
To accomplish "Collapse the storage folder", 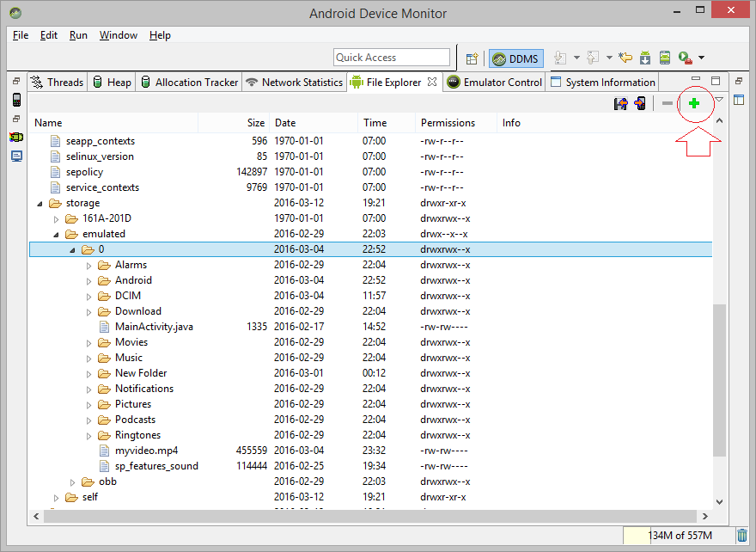I will coord(40,204).
